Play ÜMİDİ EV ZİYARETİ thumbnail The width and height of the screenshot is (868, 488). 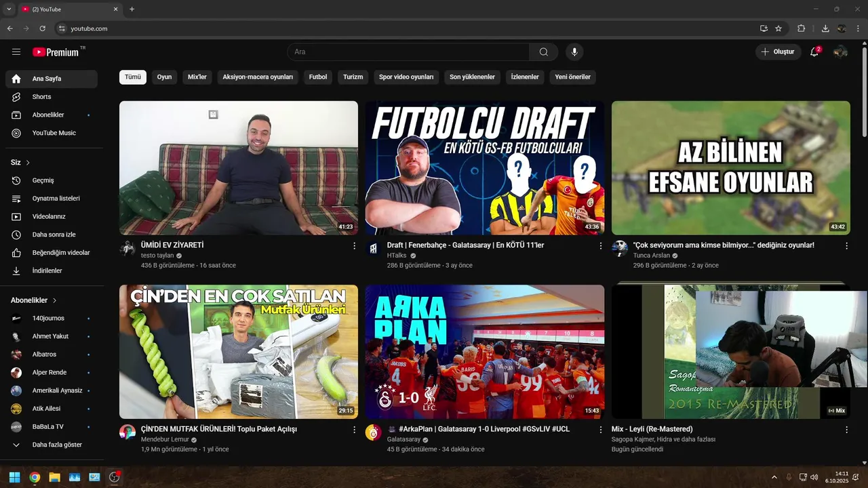point(239,168)
